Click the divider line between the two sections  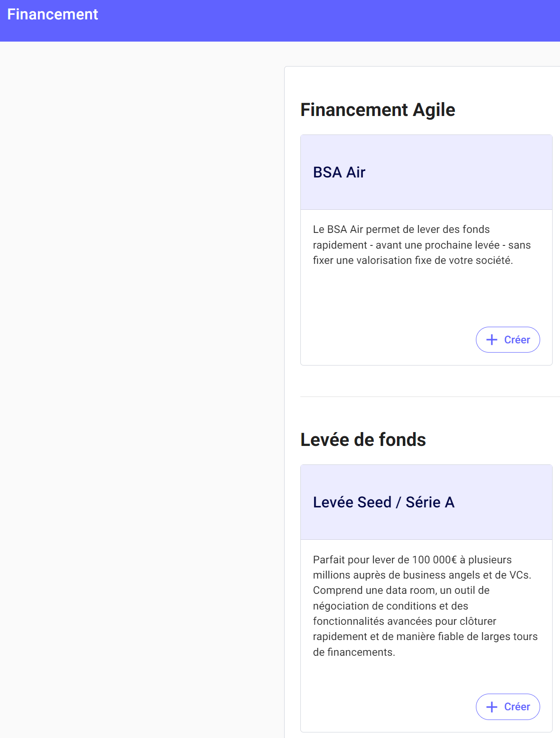430,396
